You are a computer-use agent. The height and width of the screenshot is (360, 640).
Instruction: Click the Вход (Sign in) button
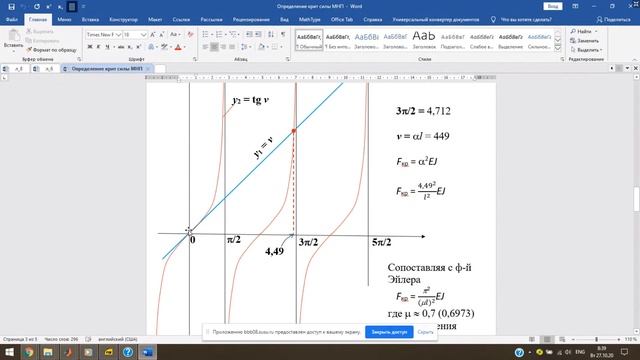point(553,7)
